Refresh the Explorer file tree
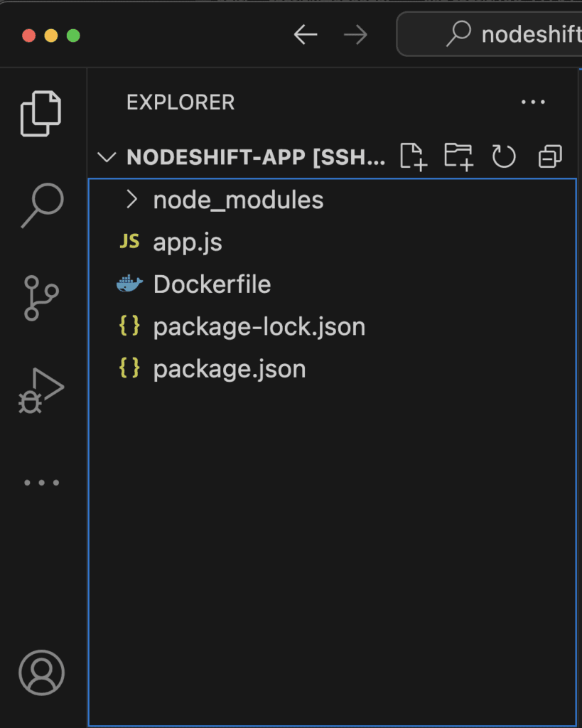 click(x=504, y=156)
